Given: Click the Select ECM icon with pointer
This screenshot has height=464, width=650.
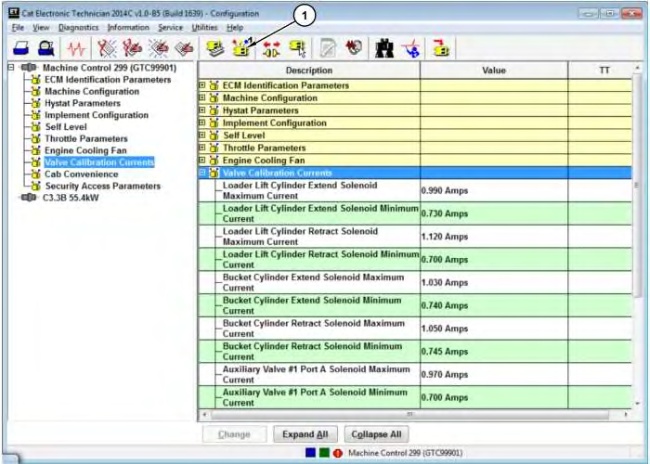Looking at the screenshot, I should pyautogui.click(x=298, y=49).
